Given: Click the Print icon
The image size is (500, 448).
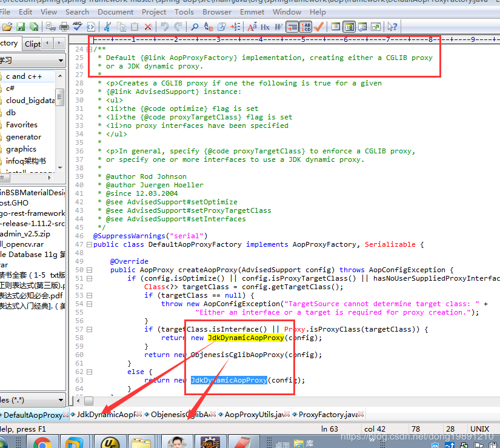Looking at the screenshot, I should [64, 27].
